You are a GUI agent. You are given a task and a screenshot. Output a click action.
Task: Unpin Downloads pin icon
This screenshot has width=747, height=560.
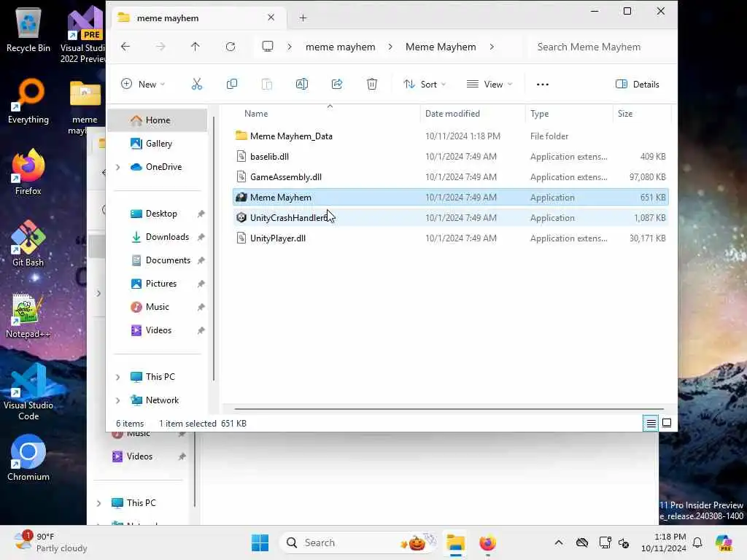[x=201, y=237]
